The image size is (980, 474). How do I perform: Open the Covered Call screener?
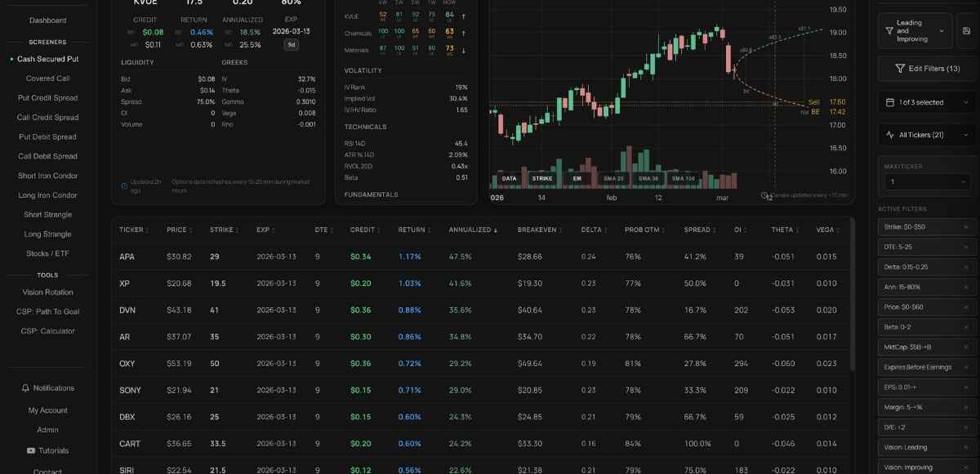click(x=47, y=78)
